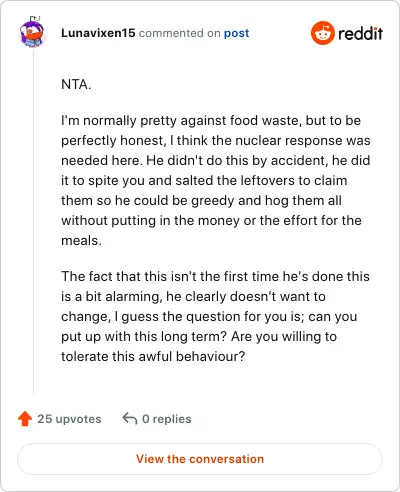Open View the conversation button

200,459
